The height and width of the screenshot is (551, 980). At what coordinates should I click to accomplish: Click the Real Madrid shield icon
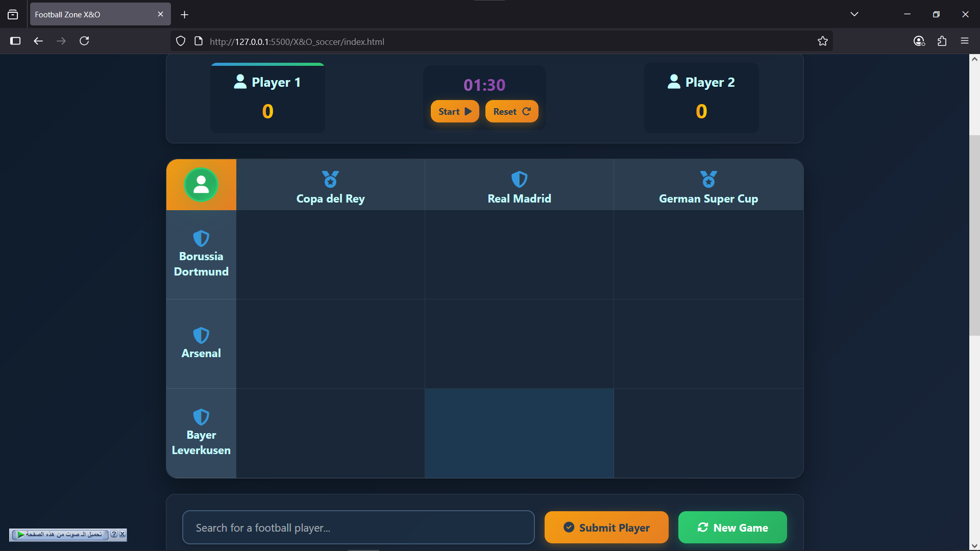[519, 179]
